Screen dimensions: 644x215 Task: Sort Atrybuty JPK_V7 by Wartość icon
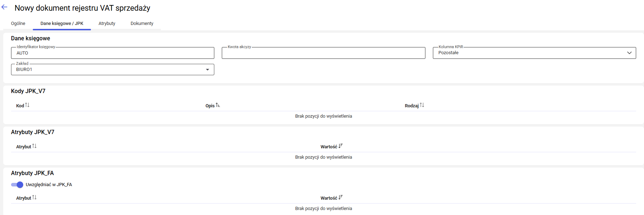click(x=341, y=146)
